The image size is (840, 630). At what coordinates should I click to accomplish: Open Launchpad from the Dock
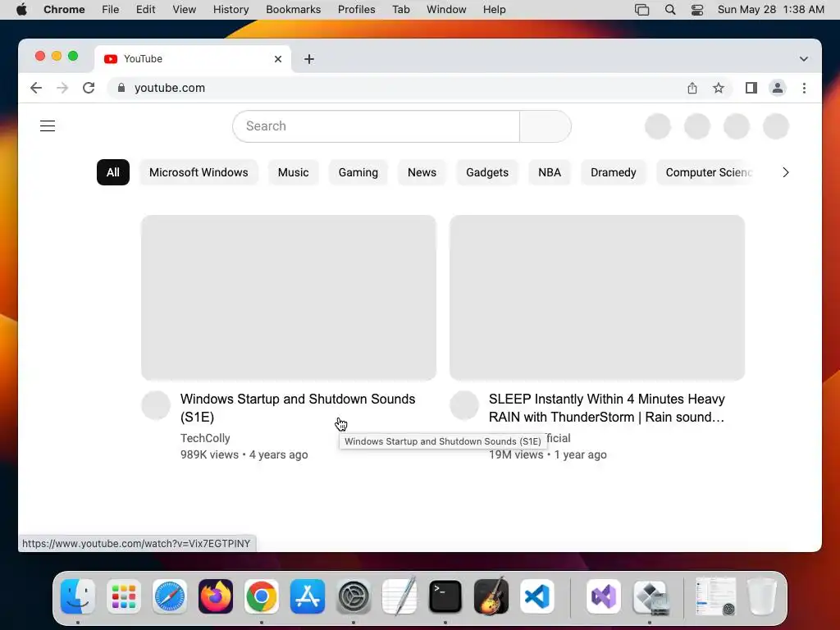124,596
